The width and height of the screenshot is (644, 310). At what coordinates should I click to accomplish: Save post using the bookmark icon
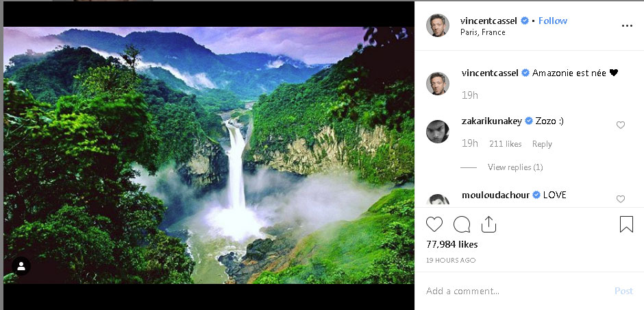pyautogui.click(x=626, y=224)
